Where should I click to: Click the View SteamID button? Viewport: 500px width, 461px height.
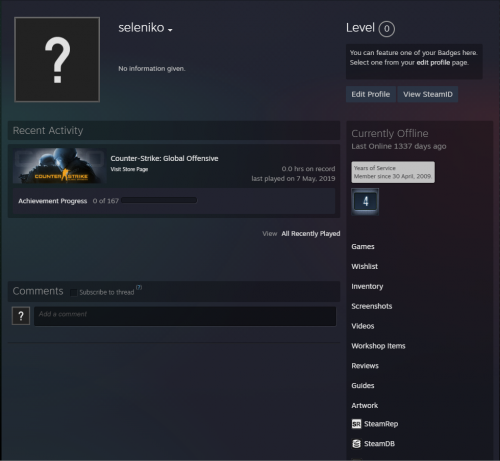click(428, 94)
